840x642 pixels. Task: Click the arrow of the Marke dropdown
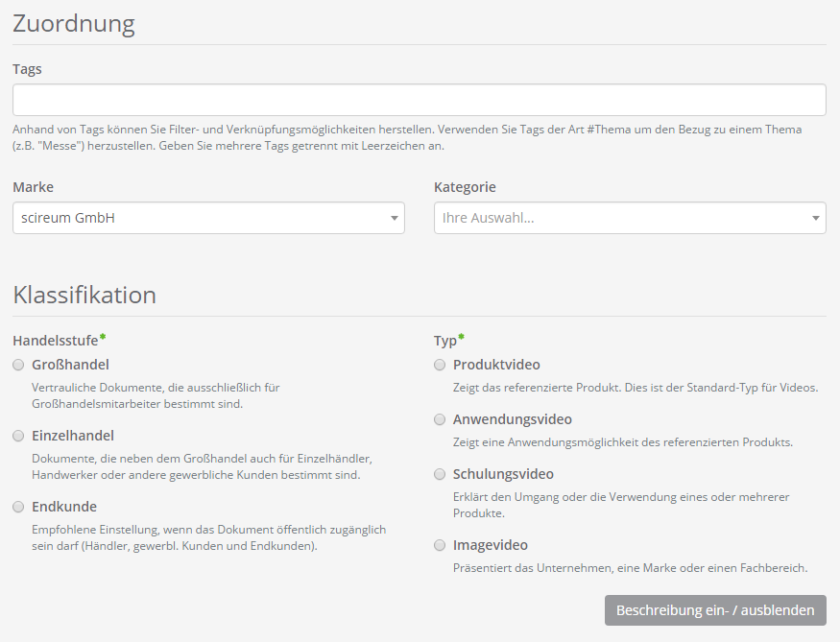tap(394, 219)
